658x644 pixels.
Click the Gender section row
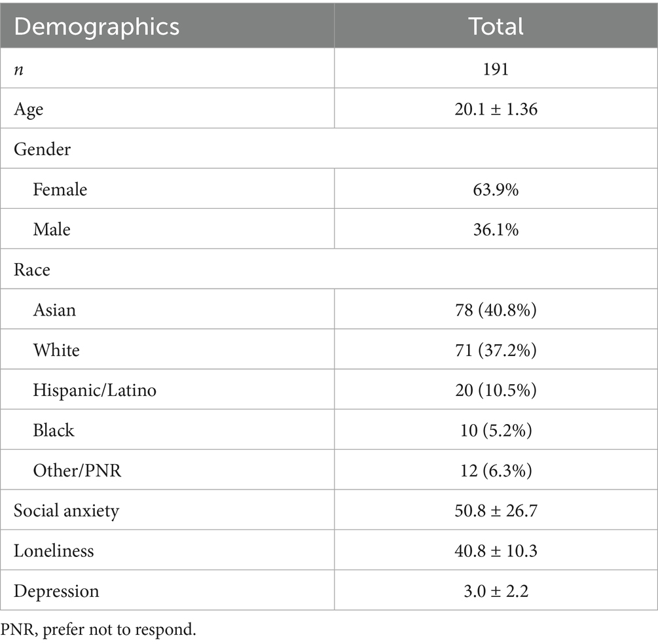tap(42, 149)
